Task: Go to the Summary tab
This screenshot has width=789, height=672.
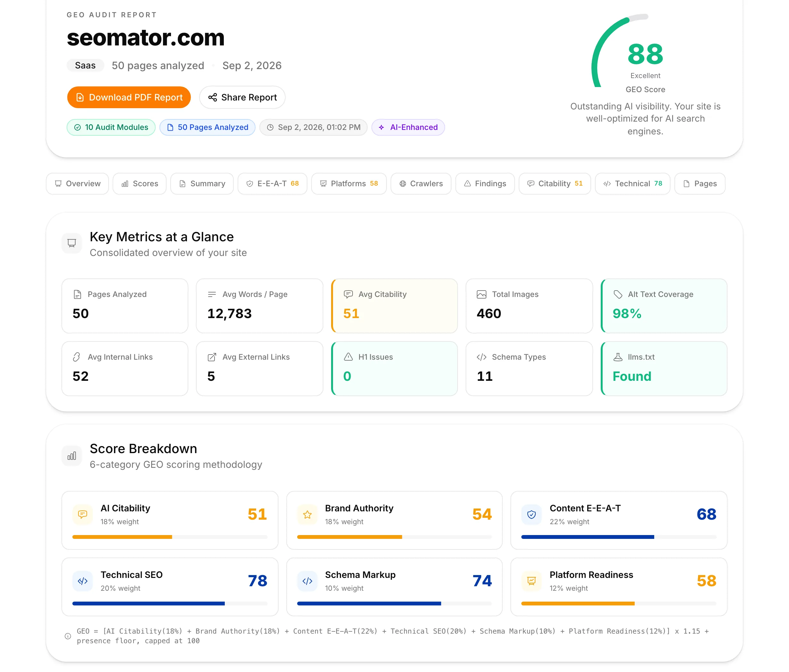Action: tap(202, 184)
